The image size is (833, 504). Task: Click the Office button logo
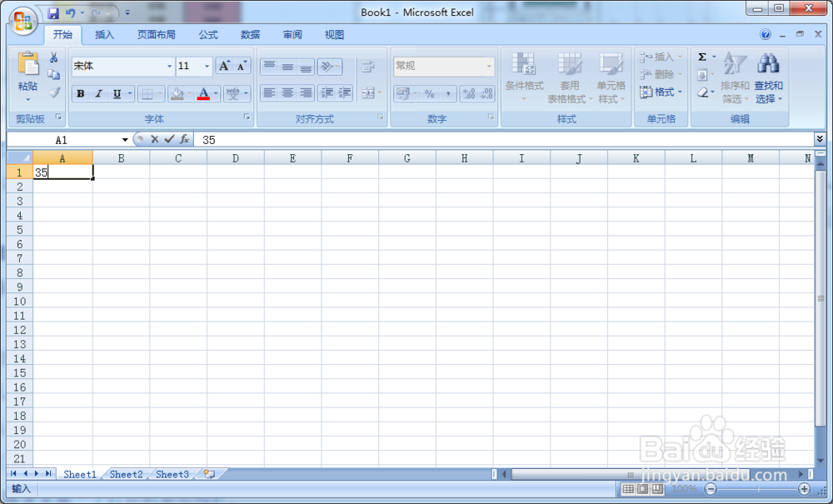point(22,21)
